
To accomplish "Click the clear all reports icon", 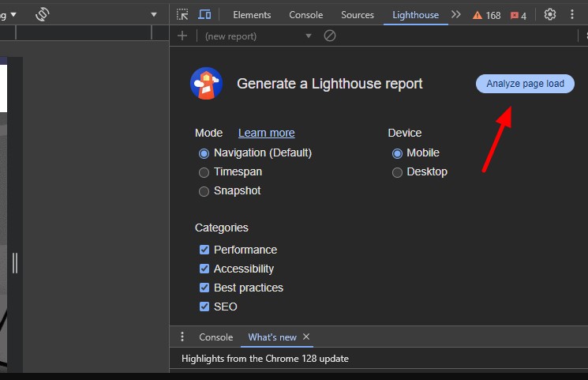I will tap(331, 36).
